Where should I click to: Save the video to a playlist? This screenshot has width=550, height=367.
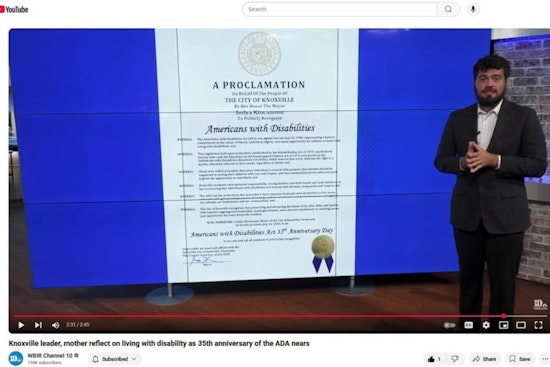pyautogui.click(x=520, y=359)
